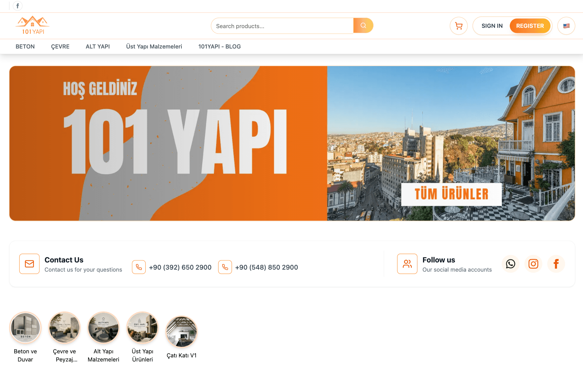Open Instagram social link
Viewport: 583px width, 392px height.
click(533, 264)
